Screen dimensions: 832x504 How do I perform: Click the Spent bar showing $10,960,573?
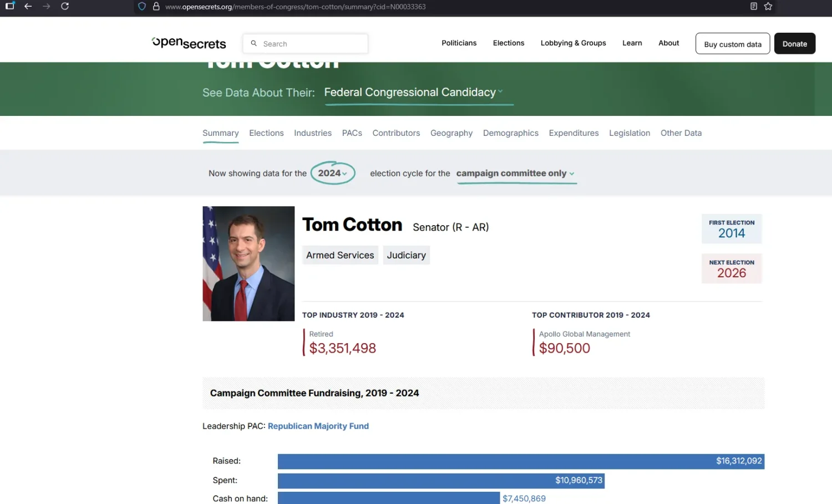pos(441,481)
